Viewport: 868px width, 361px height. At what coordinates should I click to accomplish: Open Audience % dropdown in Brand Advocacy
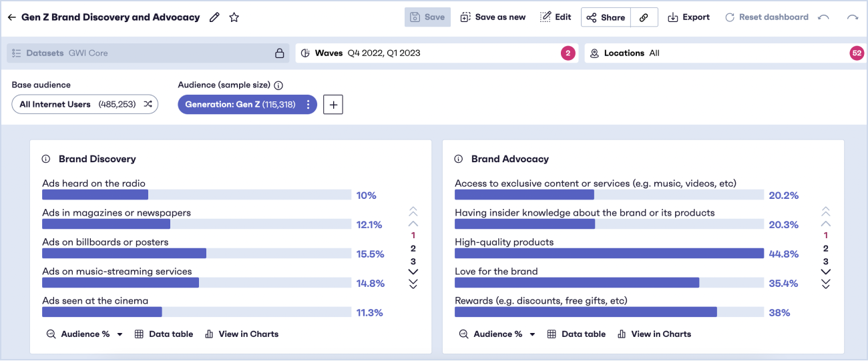point(497,334)
